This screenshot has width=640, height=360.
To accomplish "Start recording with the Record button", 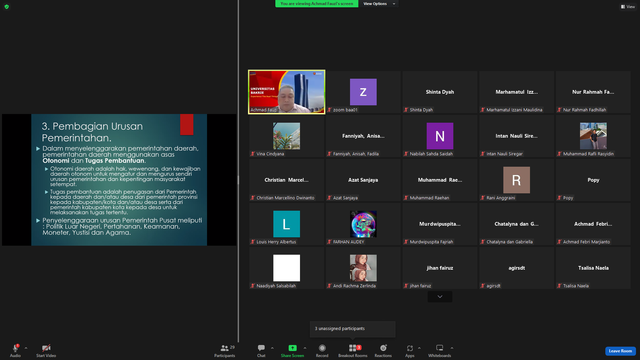I will (x=322, y=350).
